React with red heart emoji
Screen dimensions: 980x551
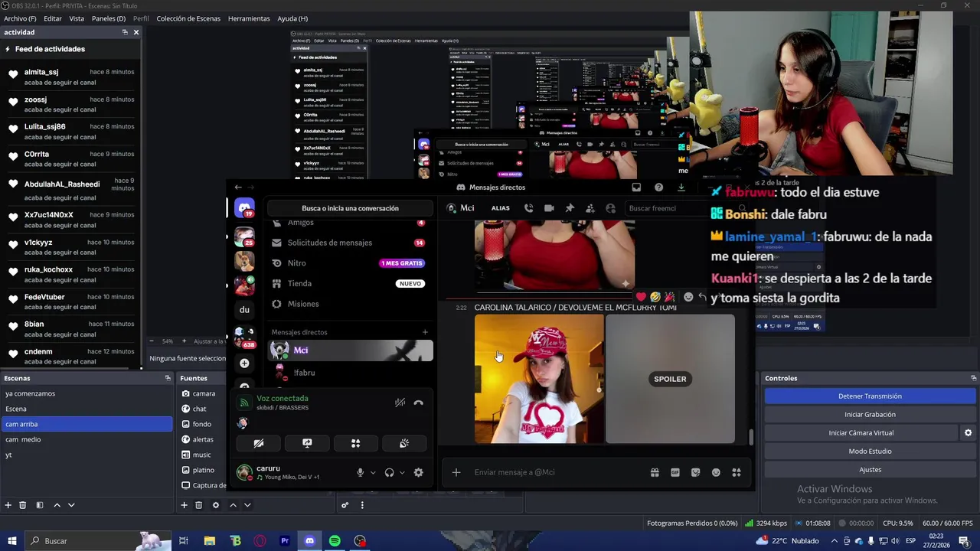pyautogui.click(x=642, y=297)
